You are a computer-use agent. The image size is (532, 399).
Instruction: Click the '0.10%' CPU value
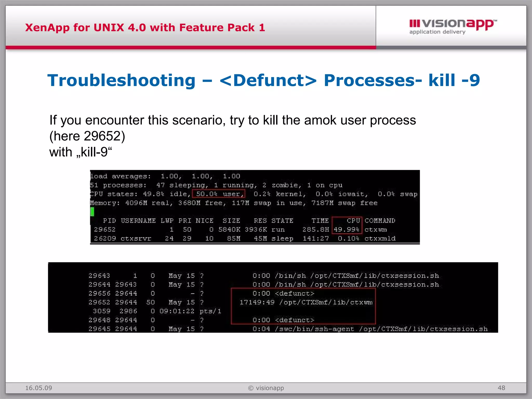[x=349, y=238]
